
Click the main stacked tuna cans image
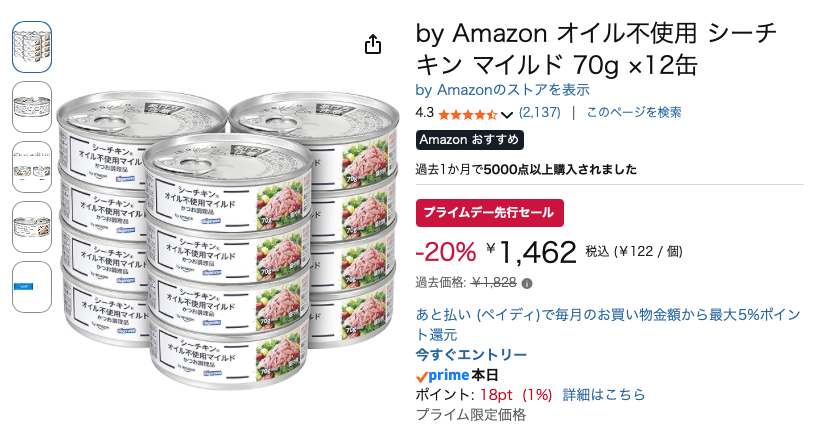[228, 238]
